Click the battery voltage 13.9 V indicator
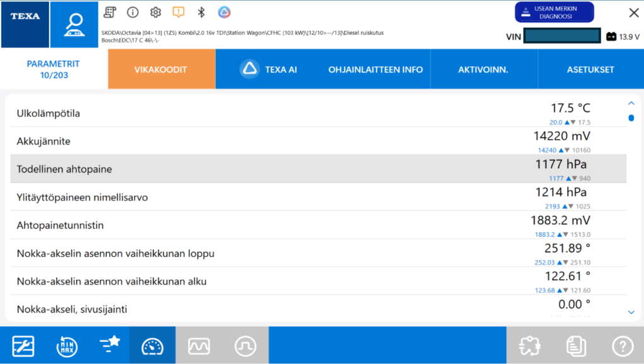This screenshot has width=644, height=364. click(x=623, y=37)
